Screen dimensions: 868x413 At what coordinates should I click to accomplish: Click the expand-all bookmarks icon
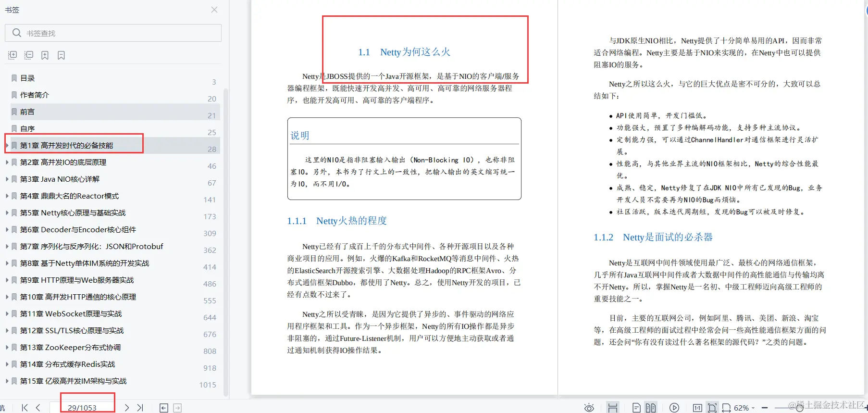[x=12, y=55]
